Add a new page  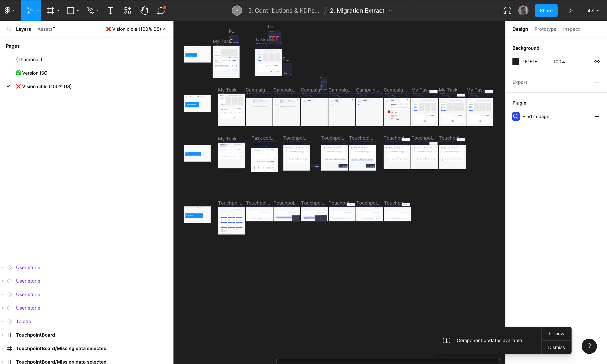coord(163,46)
